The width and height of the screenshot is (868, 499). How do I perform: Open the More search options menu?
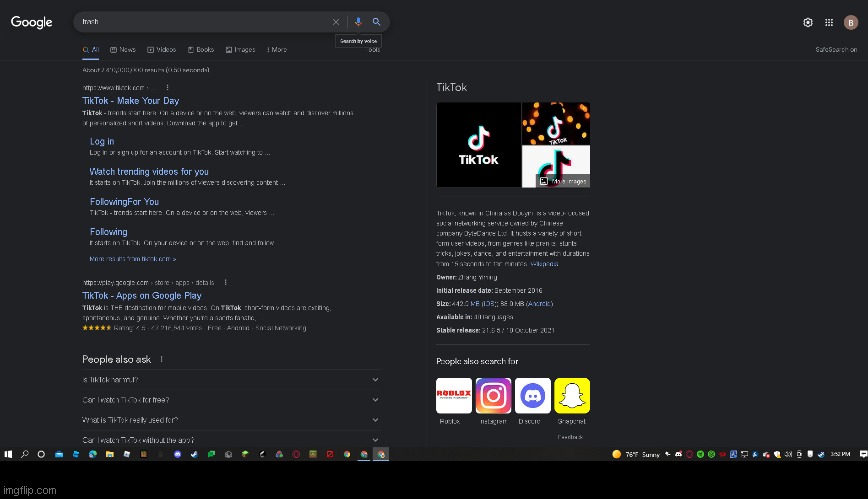(x=277, y=50)
